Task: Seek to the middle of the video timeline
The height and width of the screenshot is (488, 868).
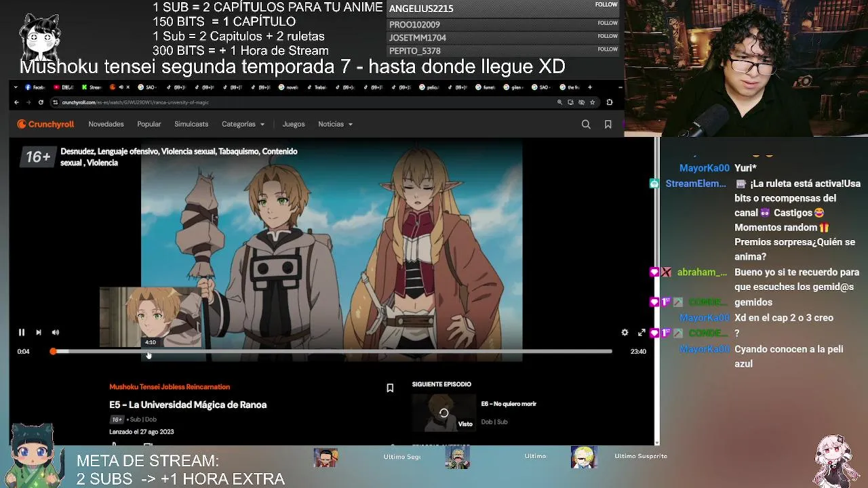Action: [332, 351]
